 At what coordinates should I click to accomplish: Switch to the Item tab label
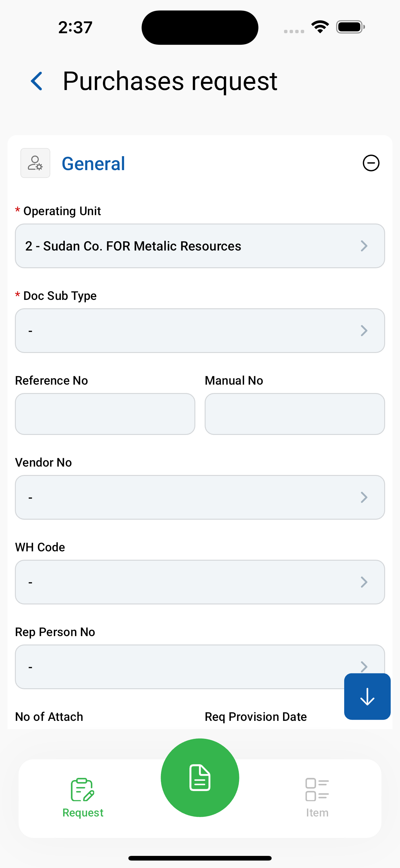point(317,813)
